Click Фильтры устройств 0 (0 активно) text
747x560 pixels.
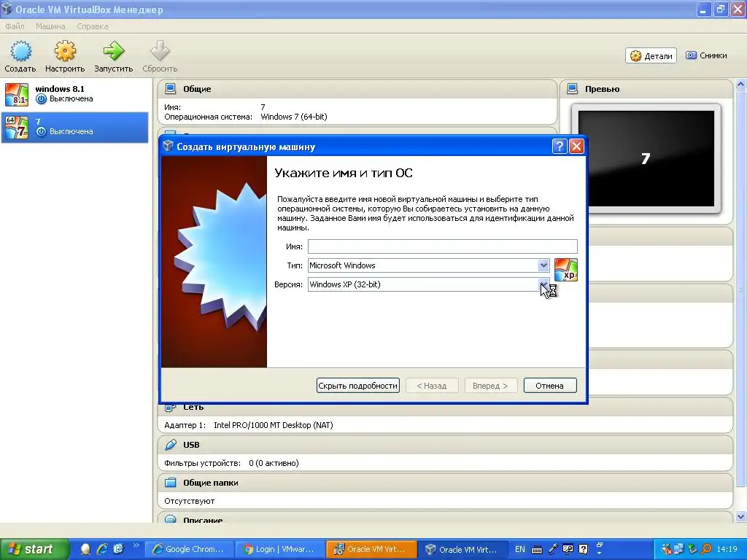click(x=231, y=463)
